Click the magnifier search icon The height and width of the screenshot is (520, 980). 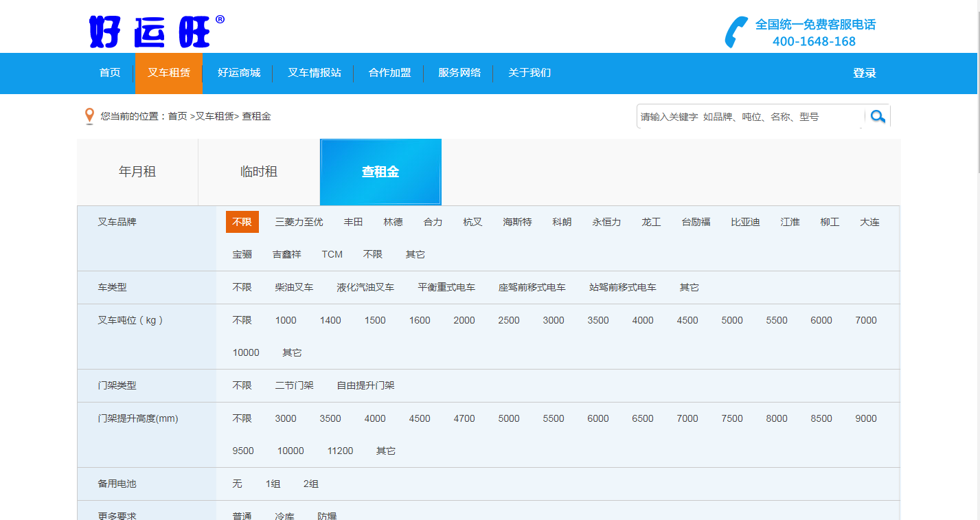point(878,116)
